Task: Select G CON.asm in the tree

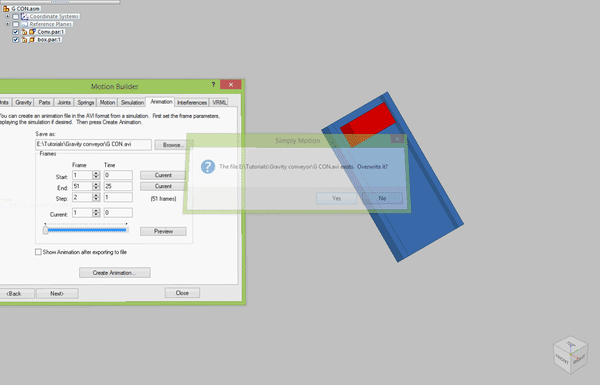Action: (x=26, y=8)
